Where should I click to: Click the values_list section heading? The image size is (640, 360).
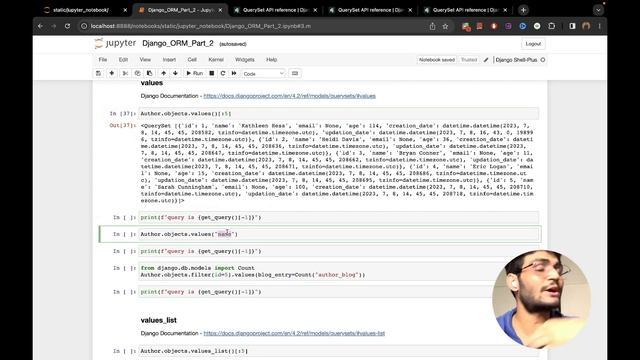pos(158,320)
